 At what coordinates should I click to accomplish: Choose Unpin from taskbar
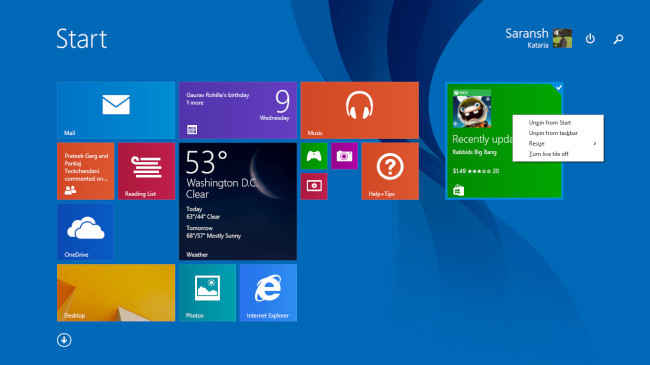tap(553, 133)
